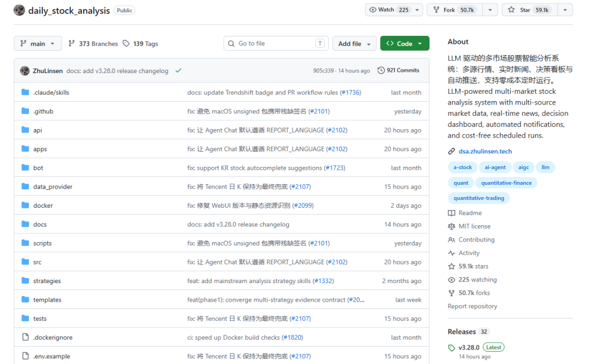Click the .env.example file icon
The width and height of the screenshot is (607, 364).
[x=25, y=356]
